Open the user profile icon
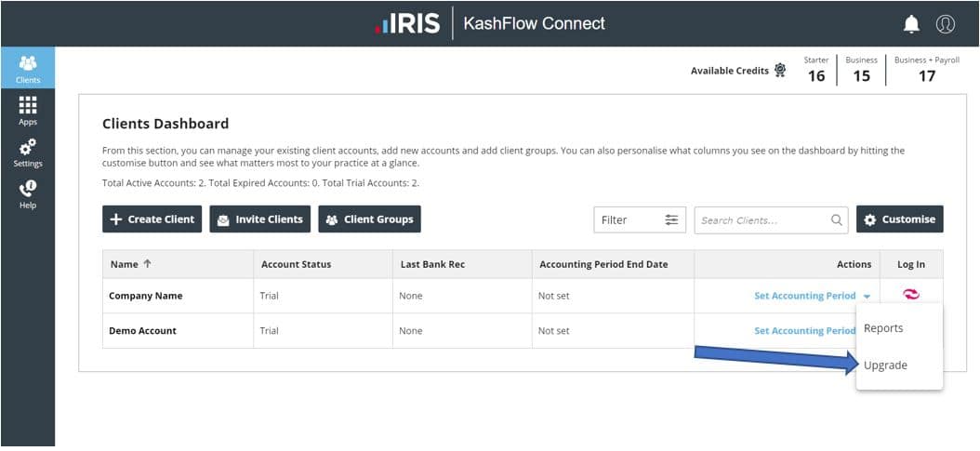This screenshot has height=451, width=980. click(x=946, y=24)
